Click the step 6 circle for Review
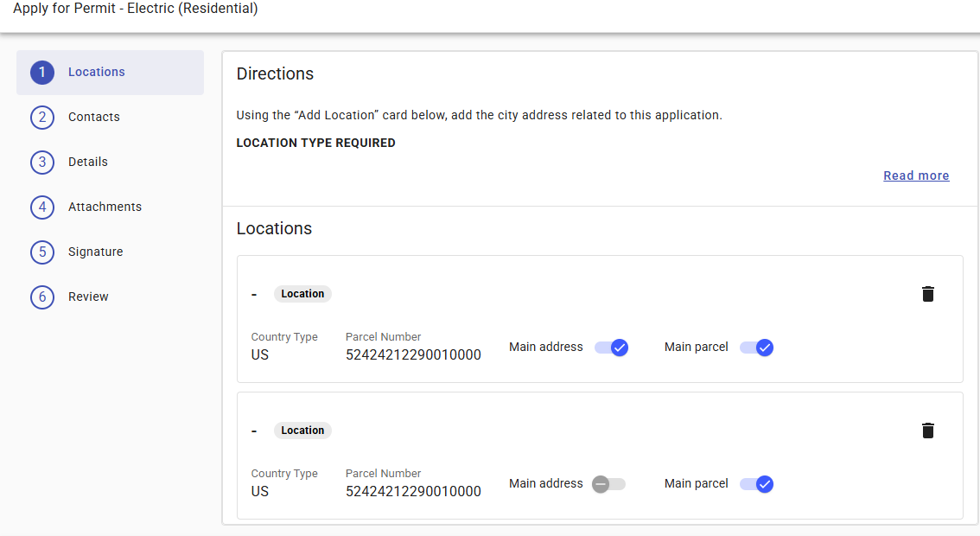Viewport: 980px width, 536px height. (x=42, y=297)
